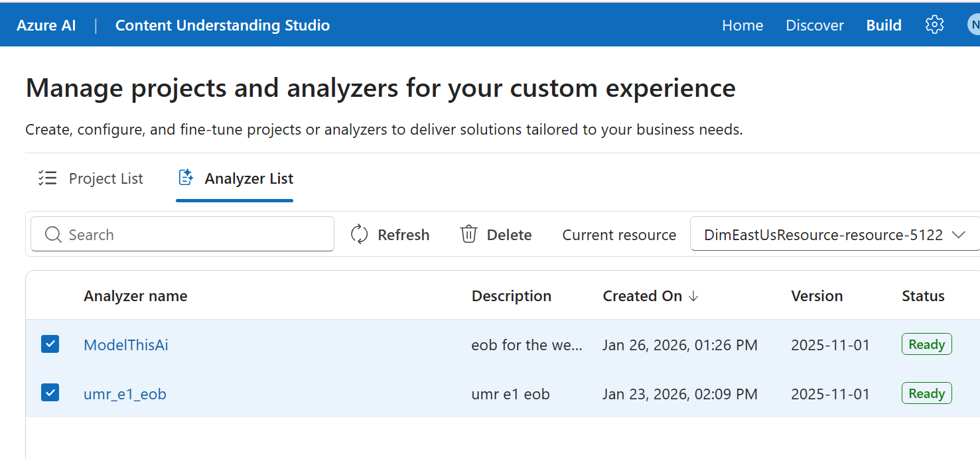980x459 pixels.
Task: Open the umr_e1_eob analyzer link
Action: tap(125, 393)
